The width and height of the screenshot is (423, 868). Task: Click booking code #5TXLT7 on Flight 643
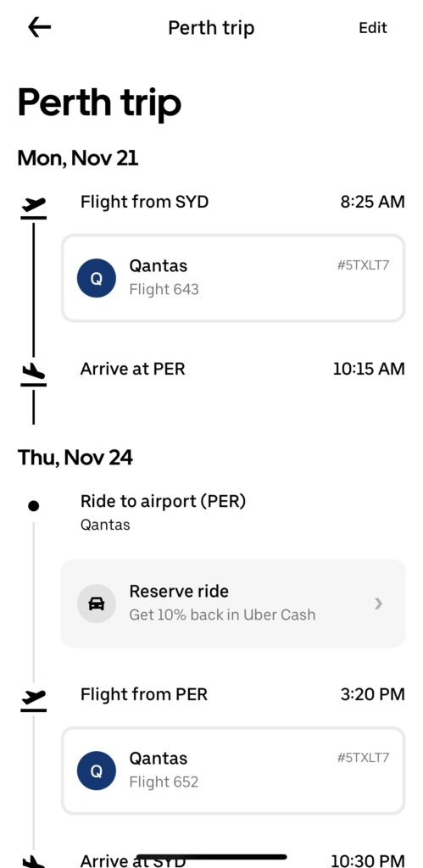363,265
